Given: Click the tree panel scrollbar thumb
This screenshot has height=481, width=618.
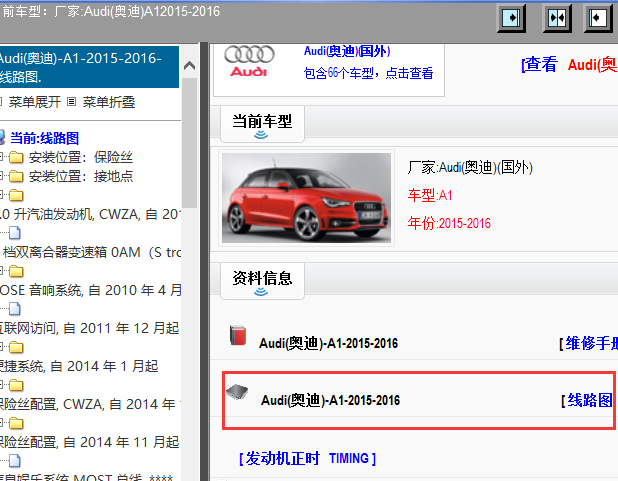Looking at the screenshot, I should [x=190, y=142].
